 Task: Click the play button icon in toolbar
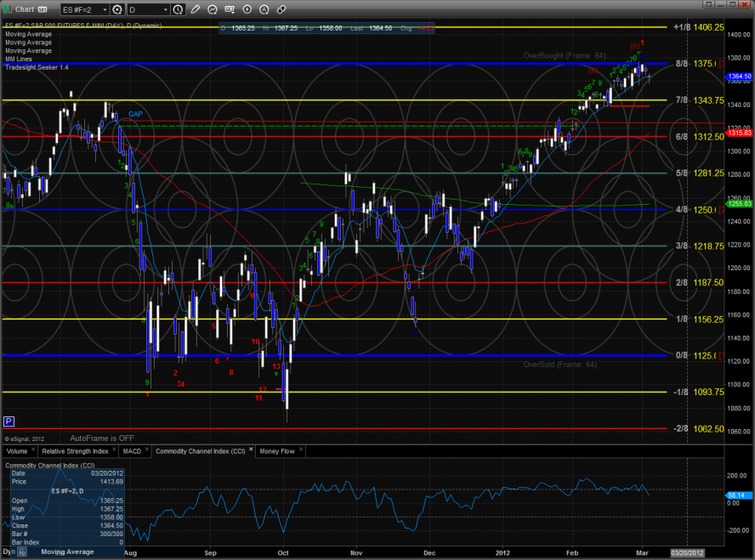pyautogui.click(x=246, y=9)
